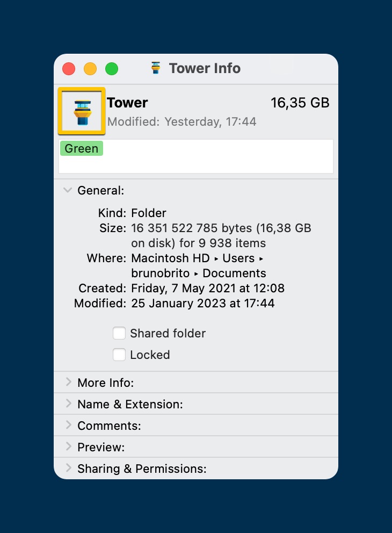Click the Tower folder name heading
This screenshot has height=533, width=392.
(127, 103)
